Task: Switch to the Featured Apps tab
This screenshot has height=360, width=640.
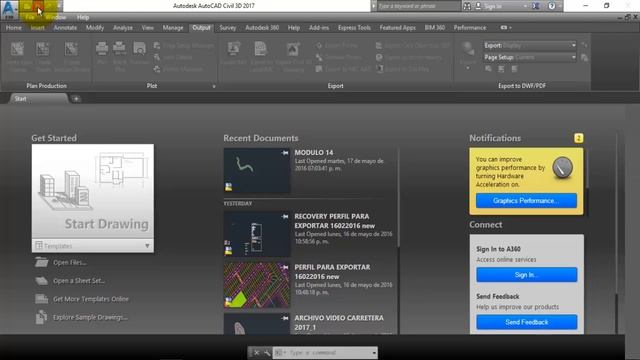Action: pos(397,28)
